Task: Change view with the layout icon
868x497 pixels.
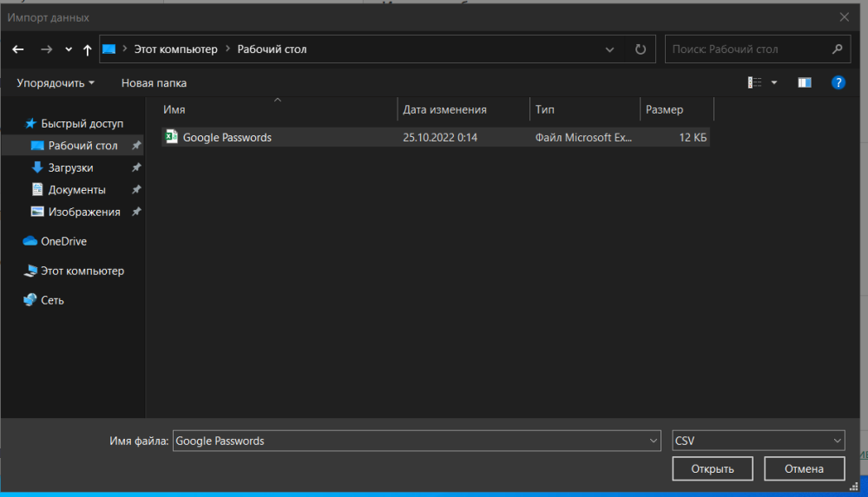Action: point(754,82)
